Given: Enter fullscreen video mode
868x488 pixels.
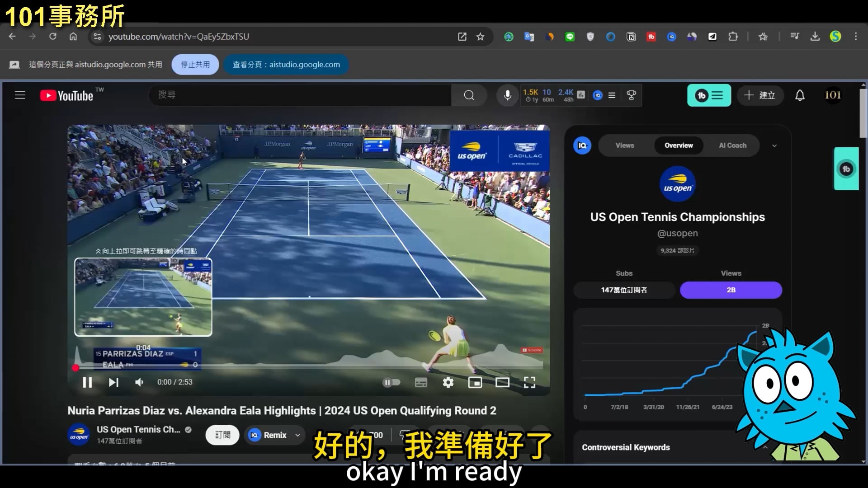Looking at the screenshot, I should (529, 383).
